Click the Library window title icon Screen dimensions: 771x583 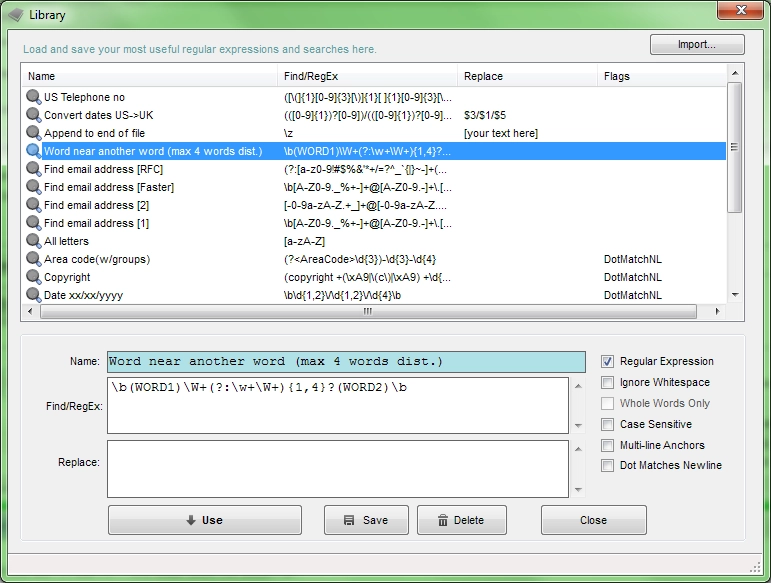click(x=16, y=15)
